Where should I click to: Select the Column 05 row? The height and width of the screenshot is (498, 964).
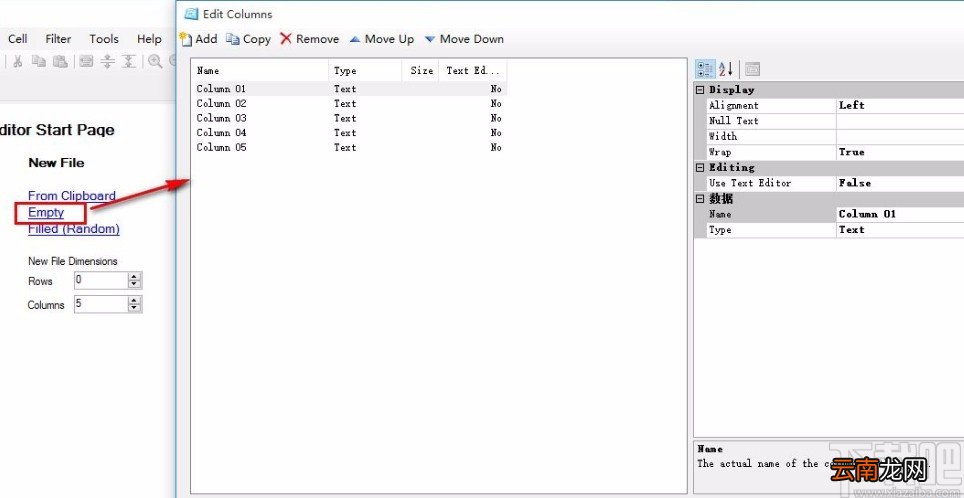pos(350,148)
